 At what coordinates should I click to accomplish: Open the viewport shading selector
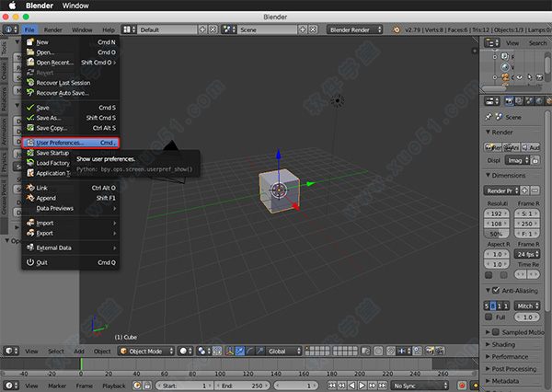[185, 352]
